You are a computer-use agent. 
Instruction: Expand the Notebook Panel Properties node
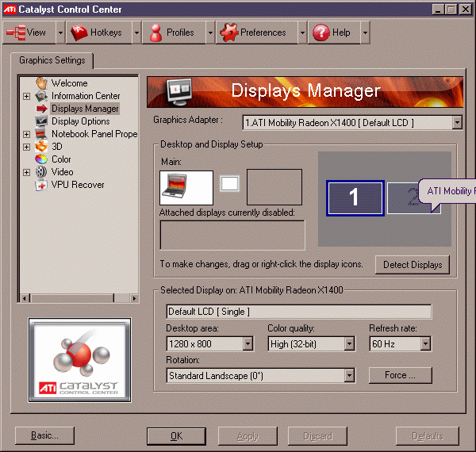point(27,134)
